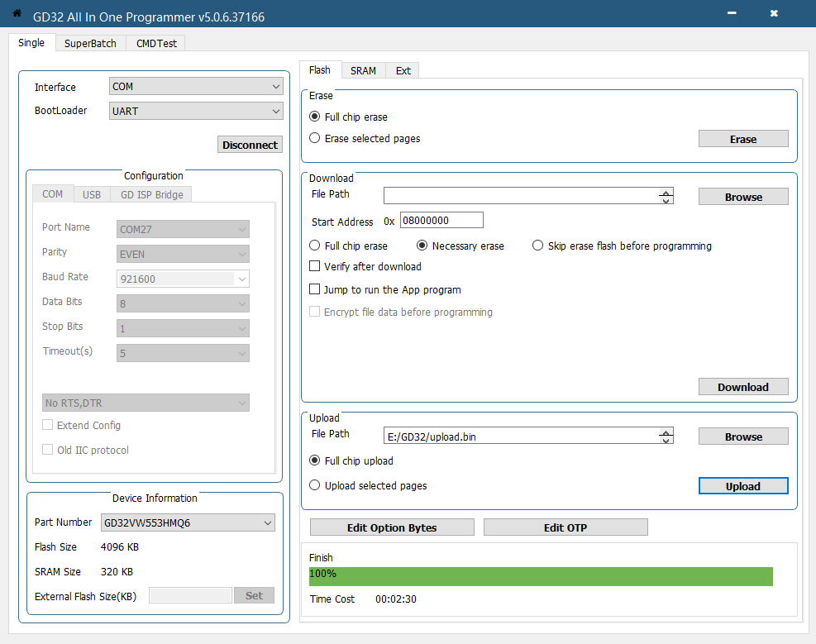Enable Verify after download checkbox

[x=314, y=266]
